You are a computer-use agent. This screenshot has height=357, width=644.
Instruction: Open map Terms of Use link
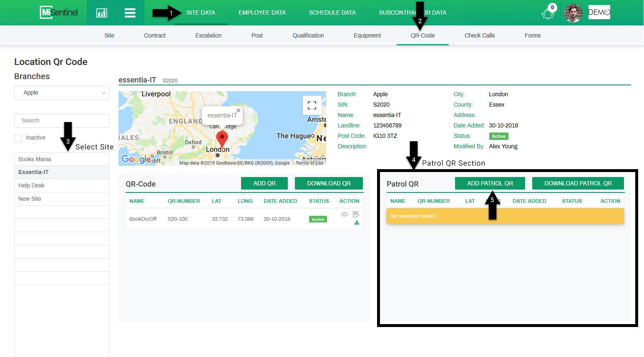(x=309, y=163)
